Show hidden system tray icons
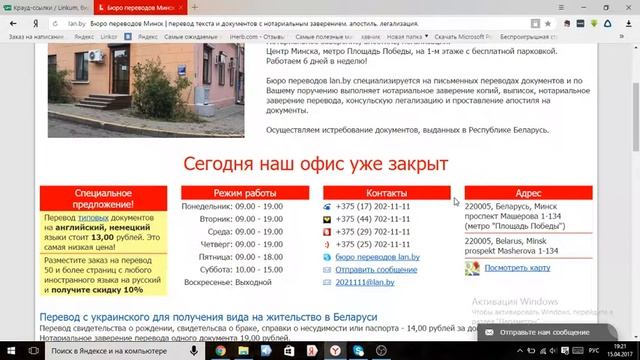The image size is (640, 360). point(520,351)
